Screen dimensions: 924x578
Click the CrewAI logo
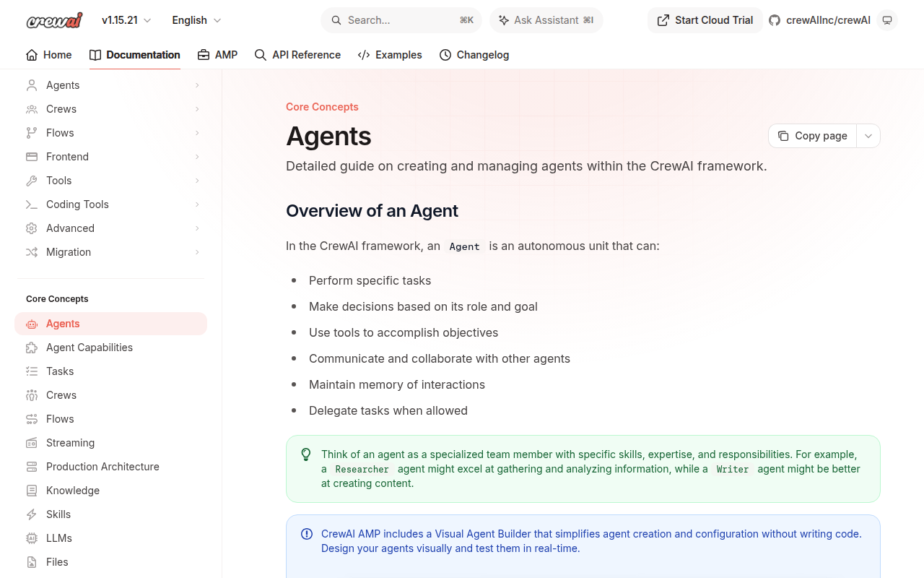pos(55,20)
